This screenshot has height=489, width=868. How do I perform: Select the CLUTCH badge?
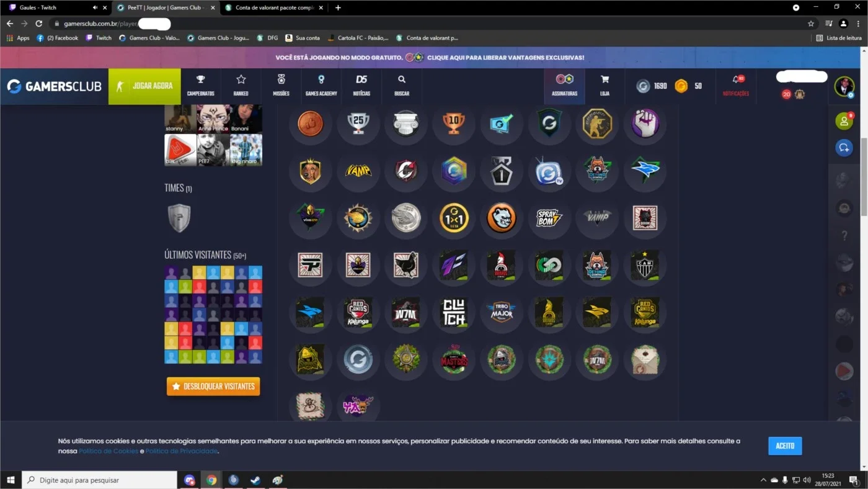454,312
